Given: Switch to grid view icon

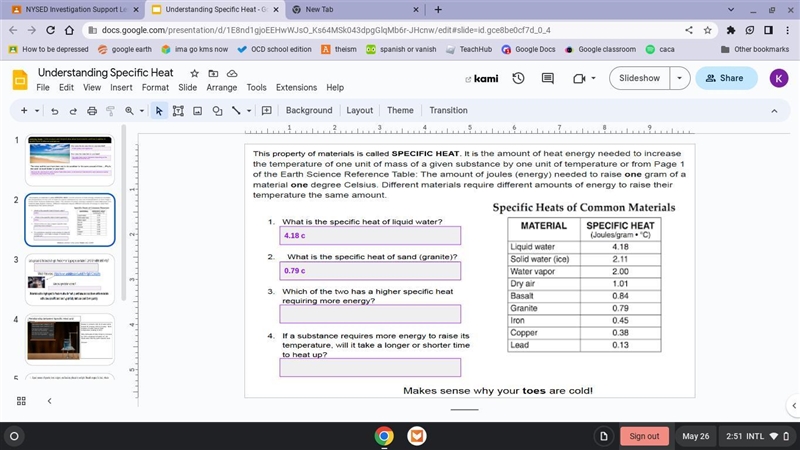Looking at the screenshot, I should pyautogui.click(x=21, y=401).
